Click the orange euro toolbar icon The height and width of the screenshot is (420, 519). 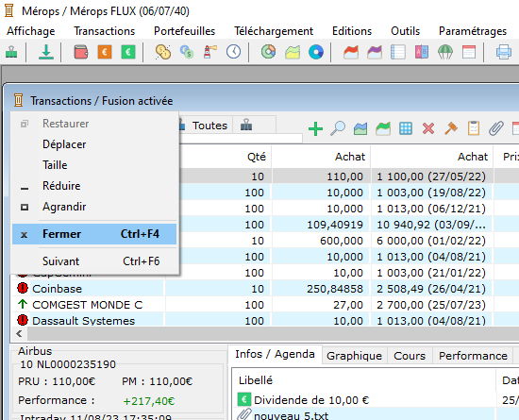tap(104, 52)
